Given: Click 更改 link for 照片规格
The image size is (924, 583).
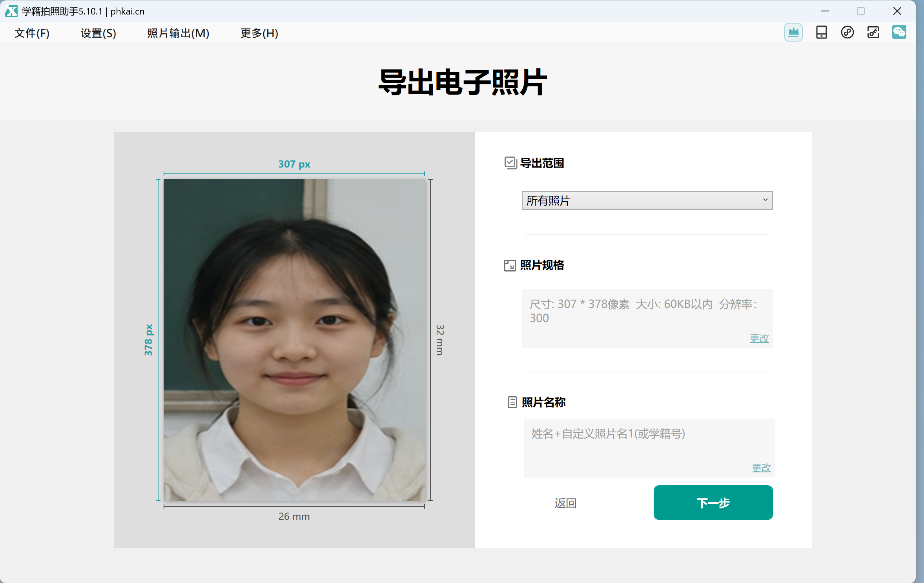Looking at the screenshot, I should [759, 338].
